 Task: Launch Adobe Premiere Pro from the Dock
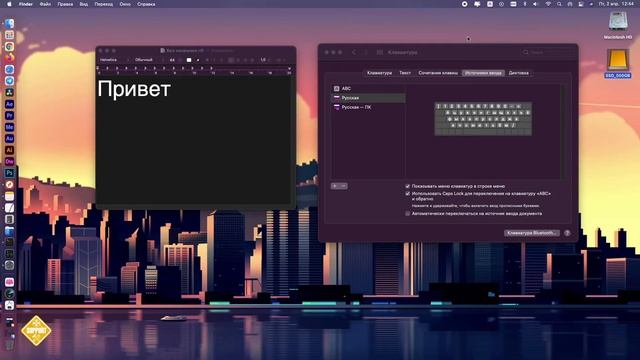9,116
